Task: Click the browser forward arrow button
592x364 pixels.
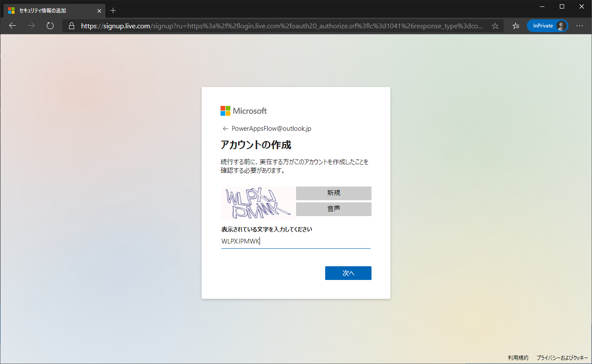Action: pos(31,26)
